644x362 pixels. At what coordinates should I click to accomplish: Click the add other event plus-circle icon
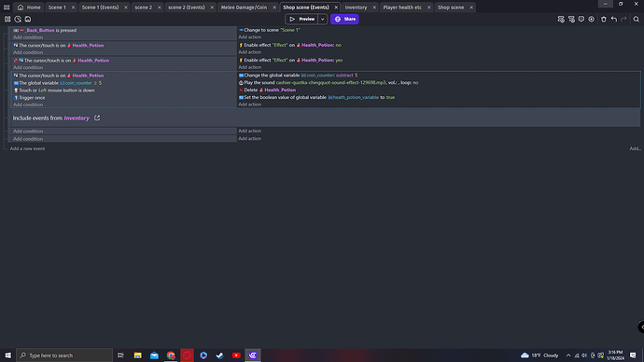pyautogui.click(x=592, y=19)
